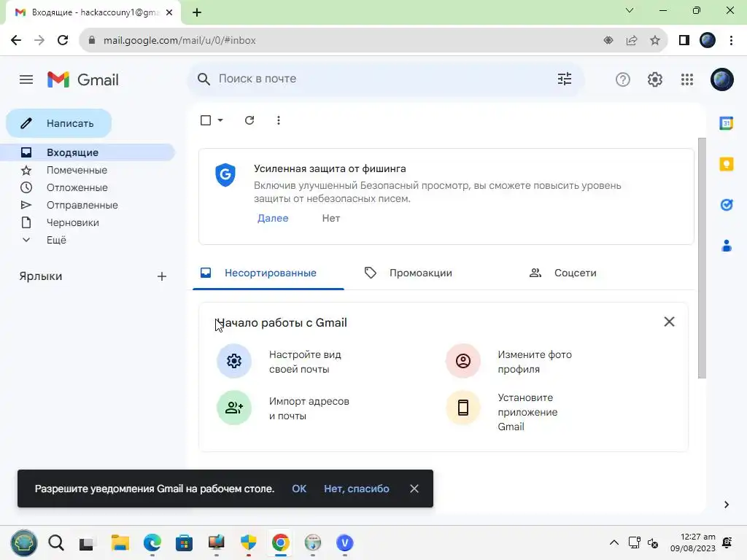
Task: Open Contacts side panel
Action: coord(726,246)
